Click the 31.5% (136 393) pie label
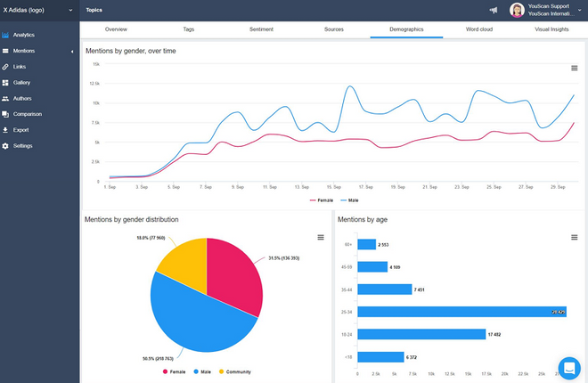Screen dimensions: 588x383 point(284,258)
